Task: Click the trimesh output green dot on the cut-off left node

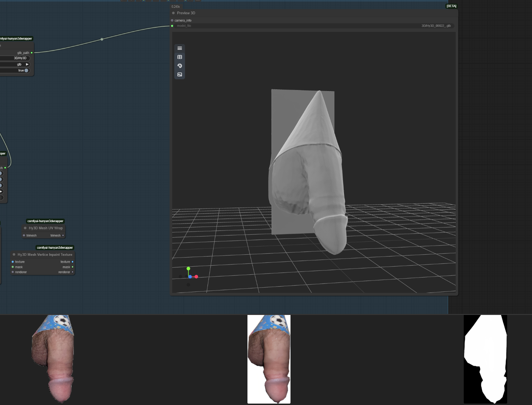Action: [x=5, y=168]
